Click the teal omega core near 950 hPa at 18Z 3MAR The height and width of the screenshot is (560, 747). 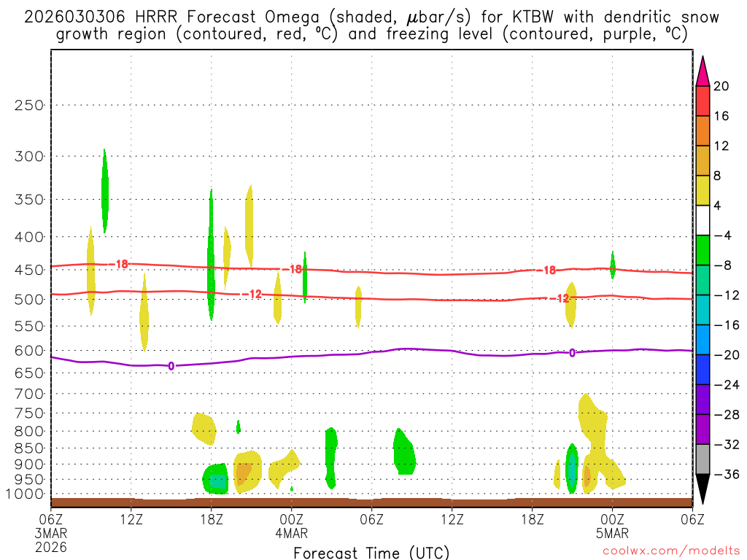217,481
